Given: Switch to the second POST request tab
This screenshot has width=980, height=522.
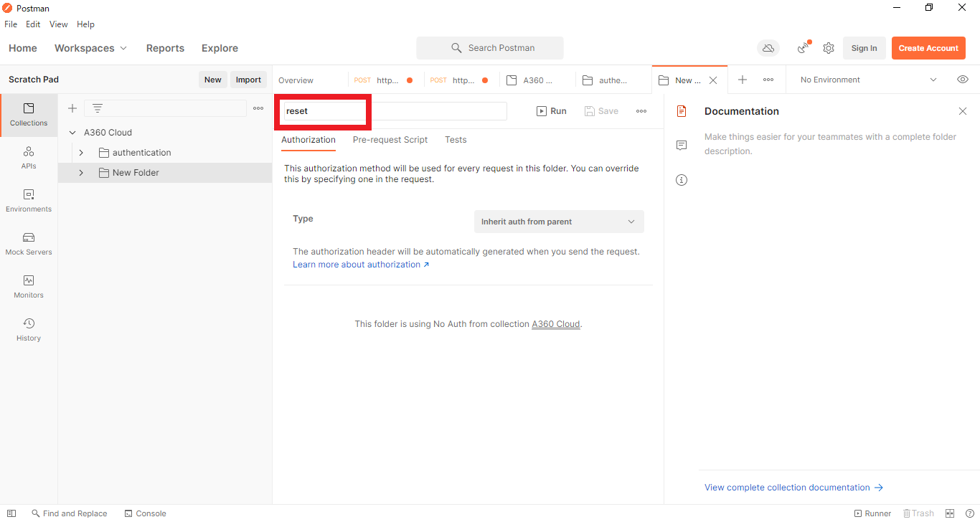Looking at the screenshot, I should pyautogui.click(x=461, y=80).
